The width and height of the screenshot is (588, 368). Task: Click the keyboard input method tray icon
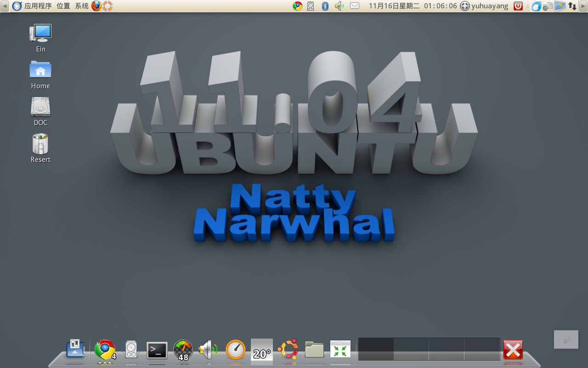point(548,6)
